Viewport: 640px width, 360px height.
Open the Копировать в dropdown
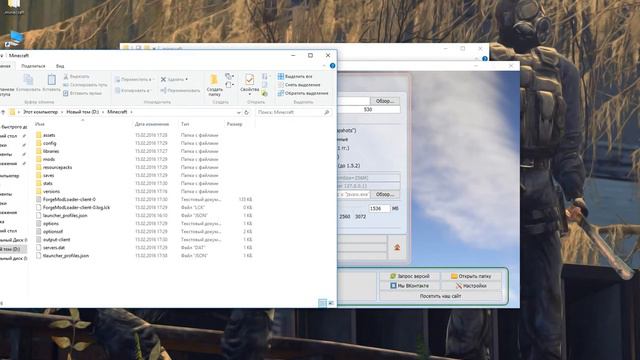132,91
